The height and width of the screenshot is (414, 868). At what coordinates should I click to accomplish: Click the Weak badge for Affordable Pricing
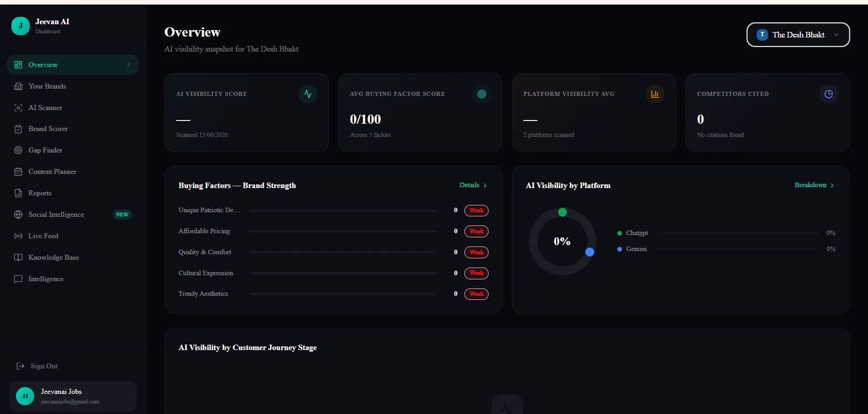pos(476,231)
